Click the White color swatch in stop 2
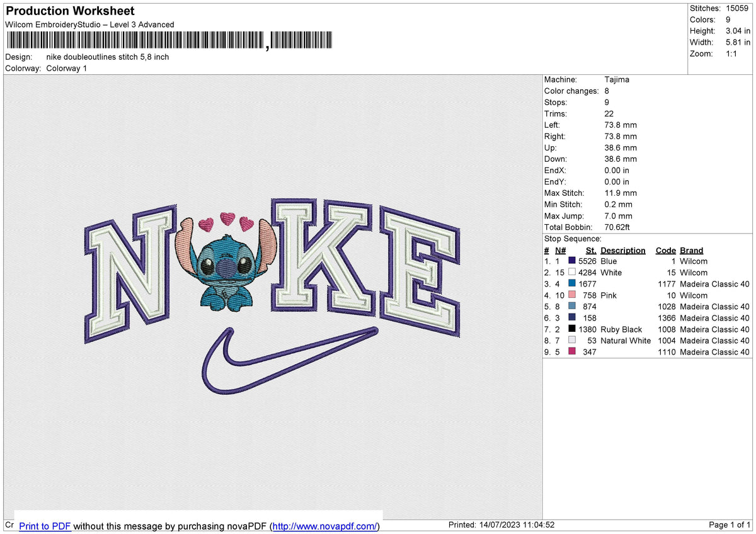756x534 pixels. 572,272
